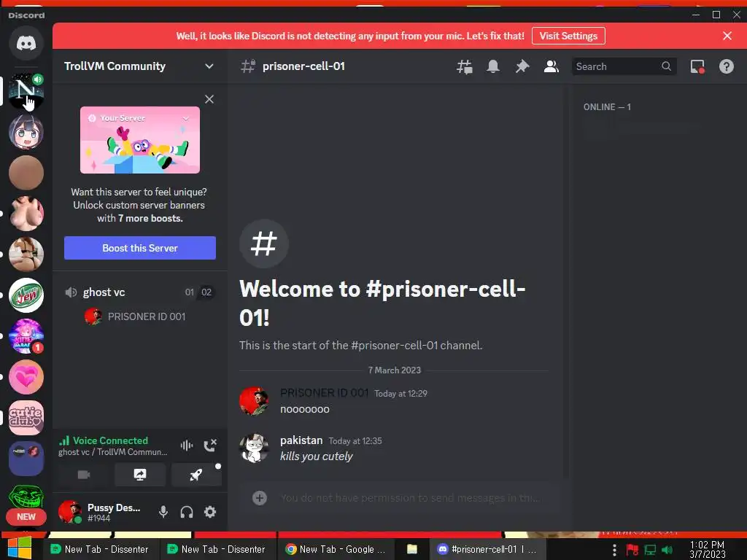This screenshot has width=747, height=560.
Task: Click the attachment plus button
Action: pos(260,498)
